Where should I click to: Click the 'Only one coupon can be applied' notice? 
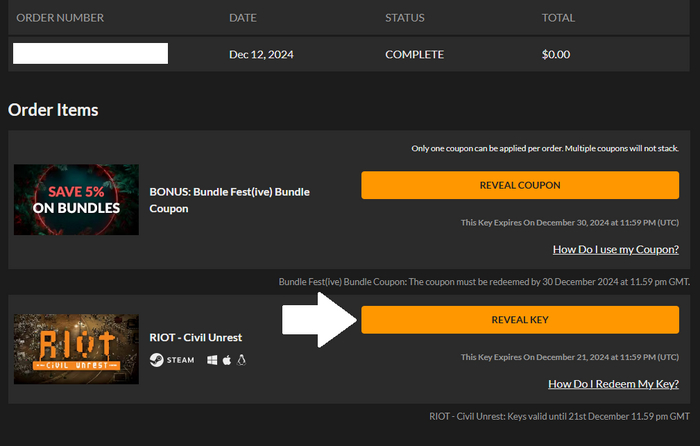(545, 148)
